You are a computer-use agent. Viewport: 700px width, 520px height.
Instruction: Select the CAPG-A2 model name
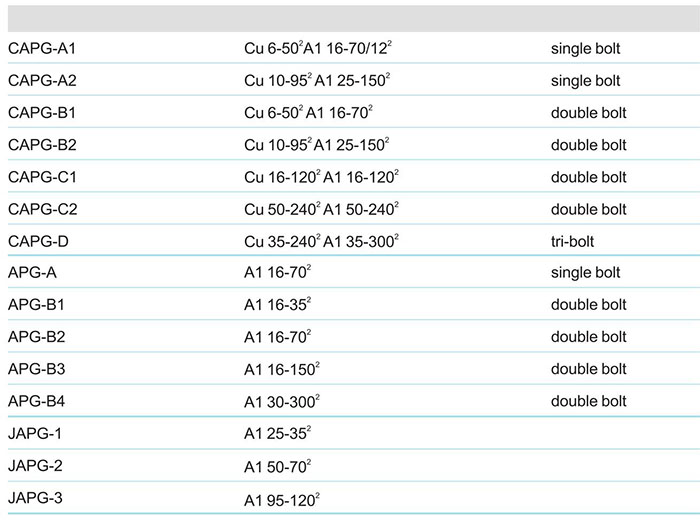42,81
